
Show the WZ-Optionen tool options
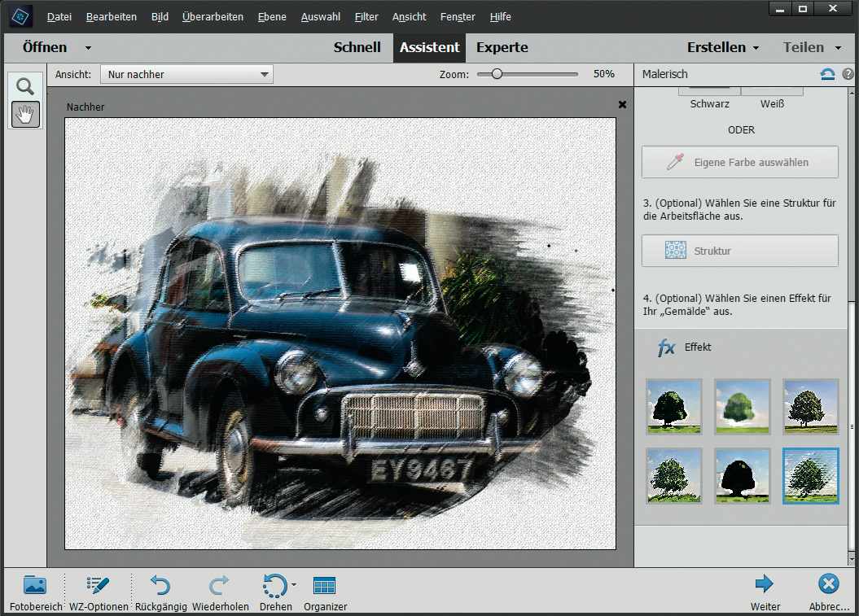[x=99, y=585]
